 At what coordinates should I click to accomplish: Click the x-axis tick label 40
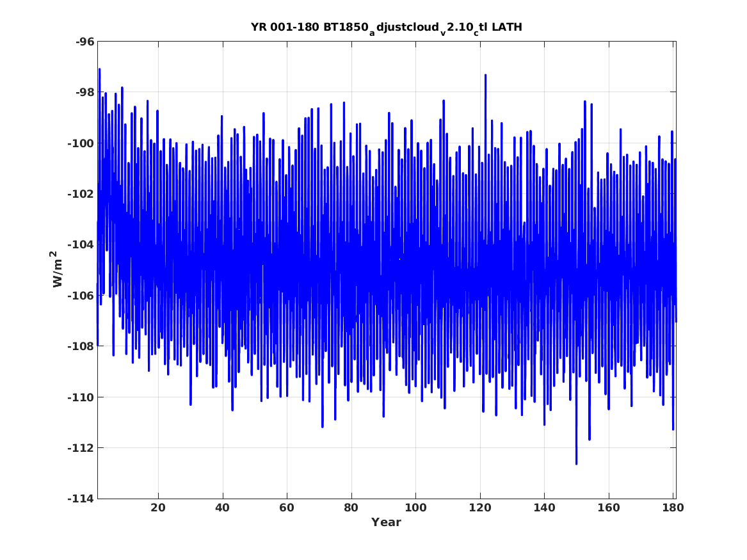coord(223,508)
